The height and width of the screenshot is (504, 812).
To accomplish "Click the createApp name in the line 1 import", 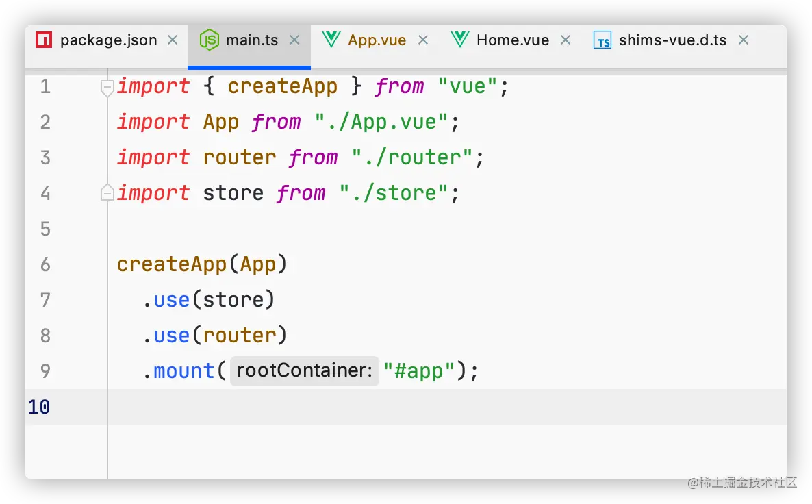I will coord(282,86).
